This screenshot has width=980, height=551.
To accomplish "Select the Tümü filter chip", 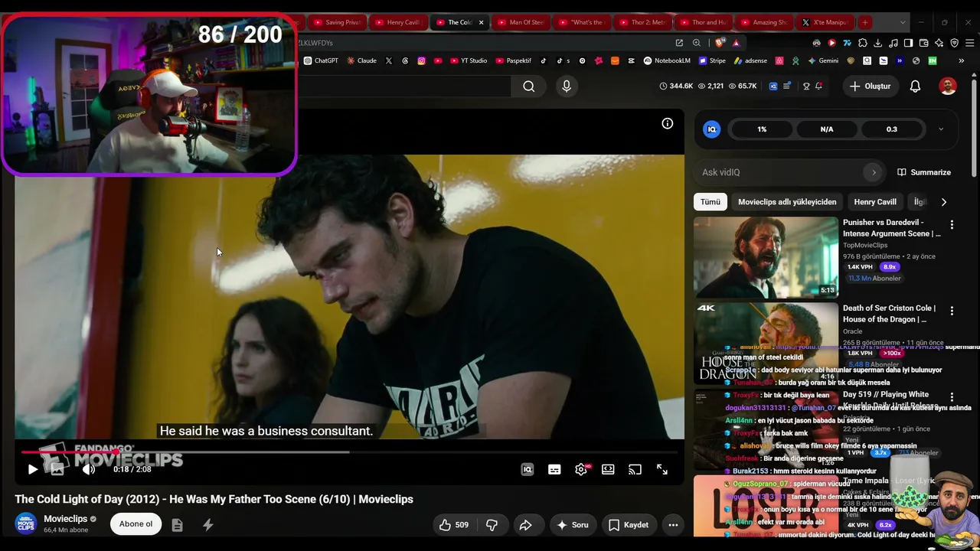I will pos(710,202).
